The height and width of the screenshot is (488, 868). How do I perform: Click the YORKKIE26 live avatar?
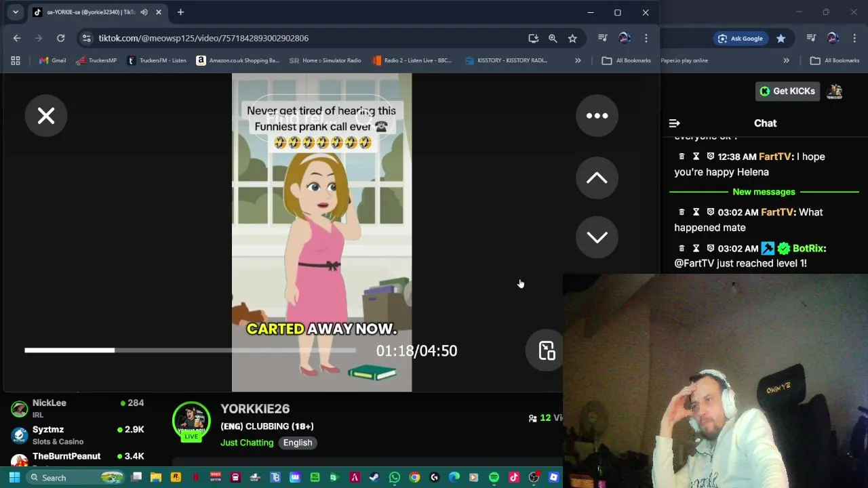(191, 422)
